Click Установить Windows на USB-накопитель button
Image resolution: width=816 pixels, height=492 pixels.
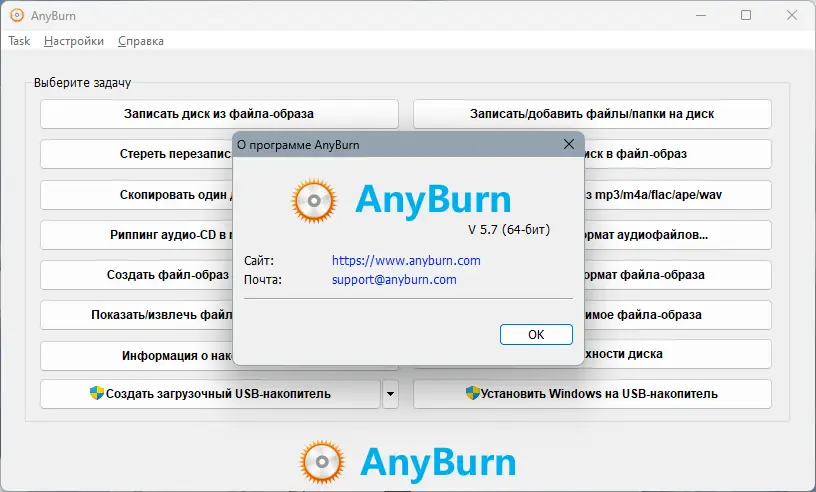pos(592,394)
